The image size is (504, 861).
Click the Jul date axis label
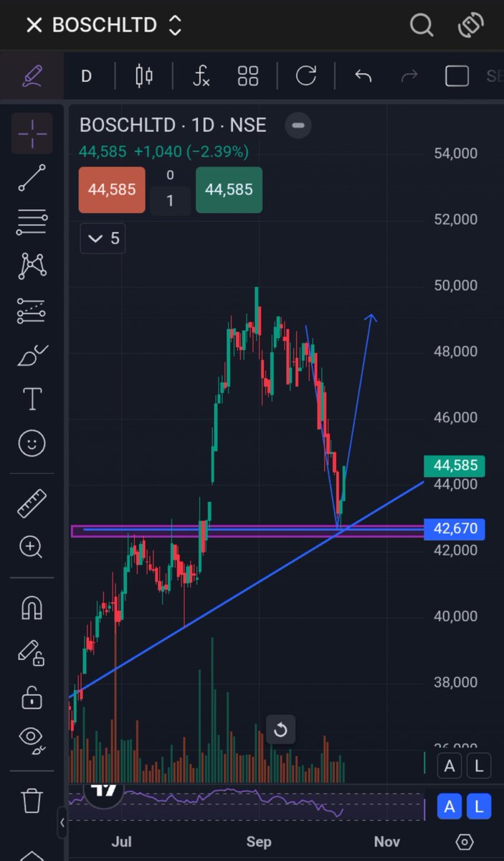click(122, 842)
